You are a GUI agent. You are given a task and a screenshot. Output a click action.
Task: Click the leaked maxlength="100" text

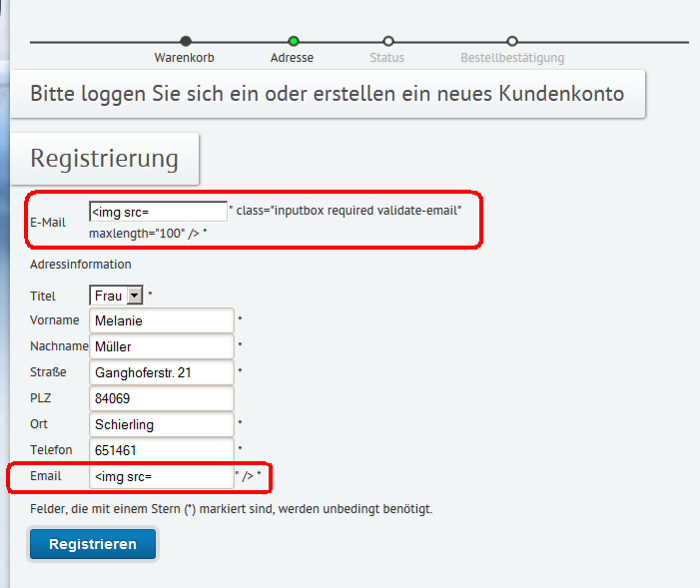(137, 233)
